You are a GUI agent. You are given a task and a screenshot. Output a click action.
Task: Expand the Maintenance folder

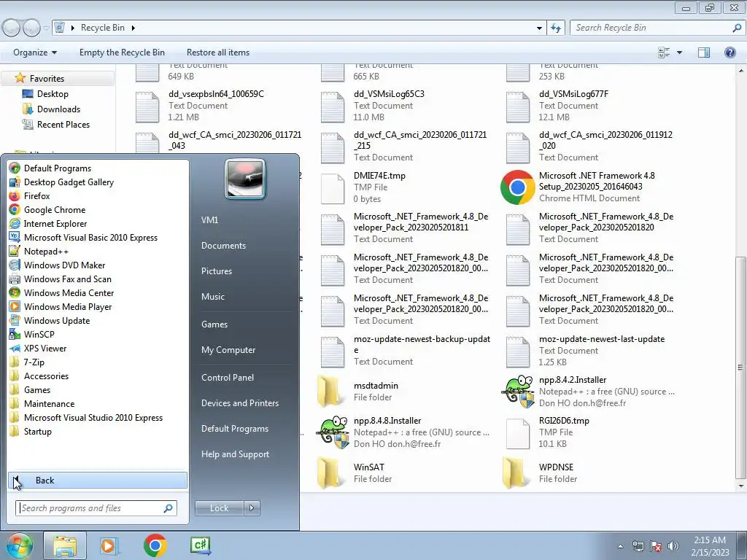[x=42, y=403]
